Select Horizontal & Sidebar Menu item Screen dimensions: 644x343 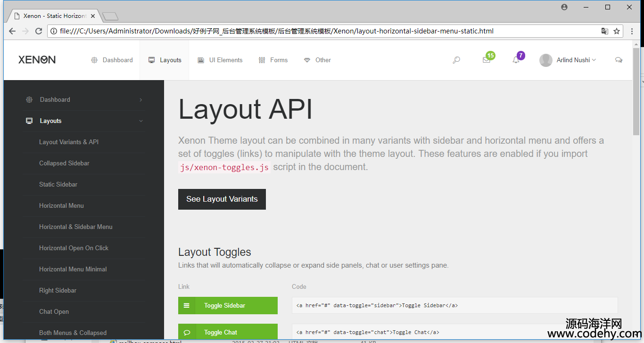pos(76,227)
